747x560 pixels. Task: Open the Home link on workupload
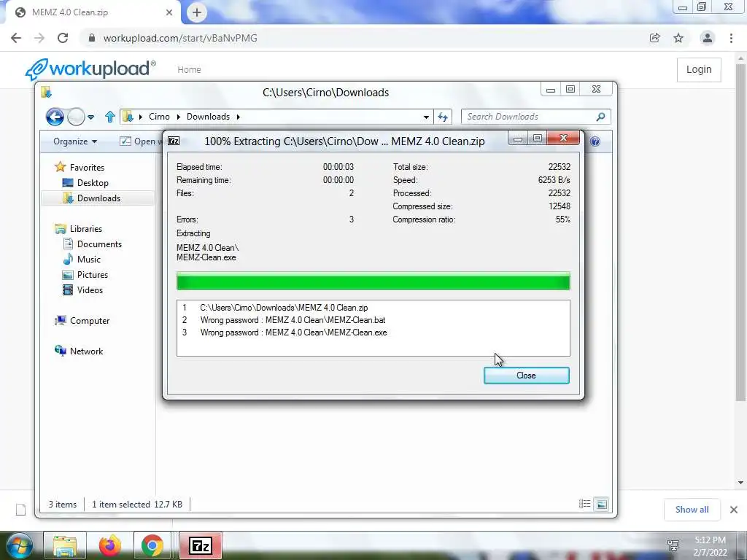pos(189,69)
